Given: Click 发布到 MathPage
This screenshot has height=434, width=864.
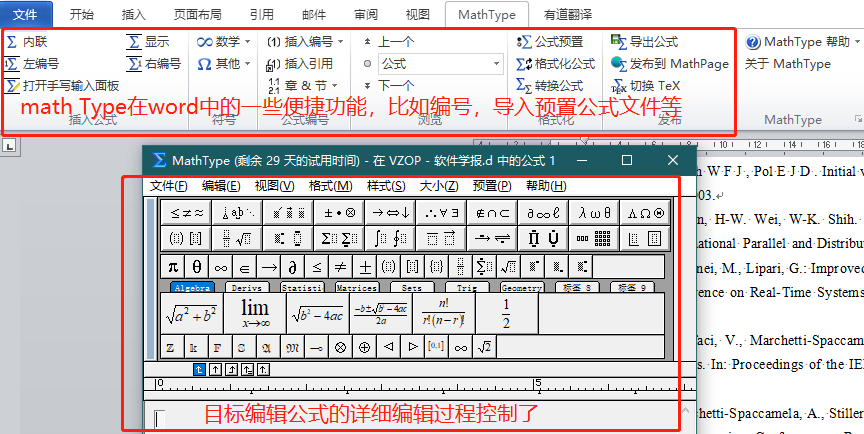Looking at the screenshot, I should pyautogui.click(x=670, y=64).
